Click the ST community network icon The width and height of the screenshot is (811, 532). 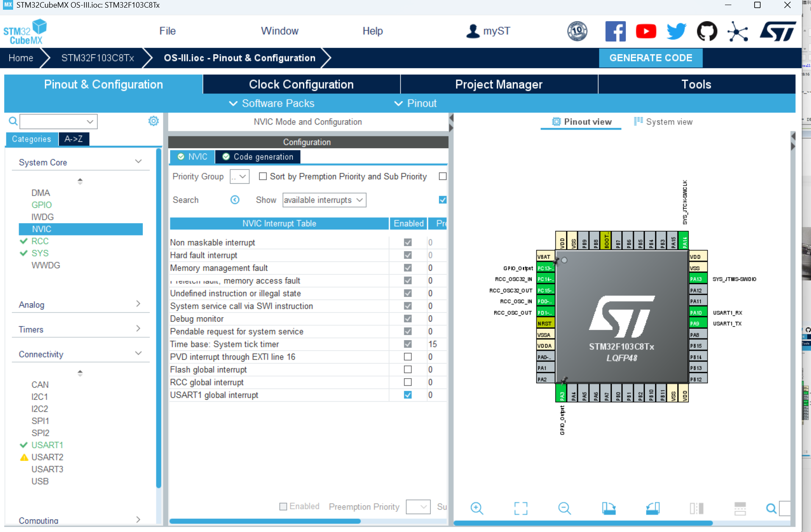click(737, 31)
